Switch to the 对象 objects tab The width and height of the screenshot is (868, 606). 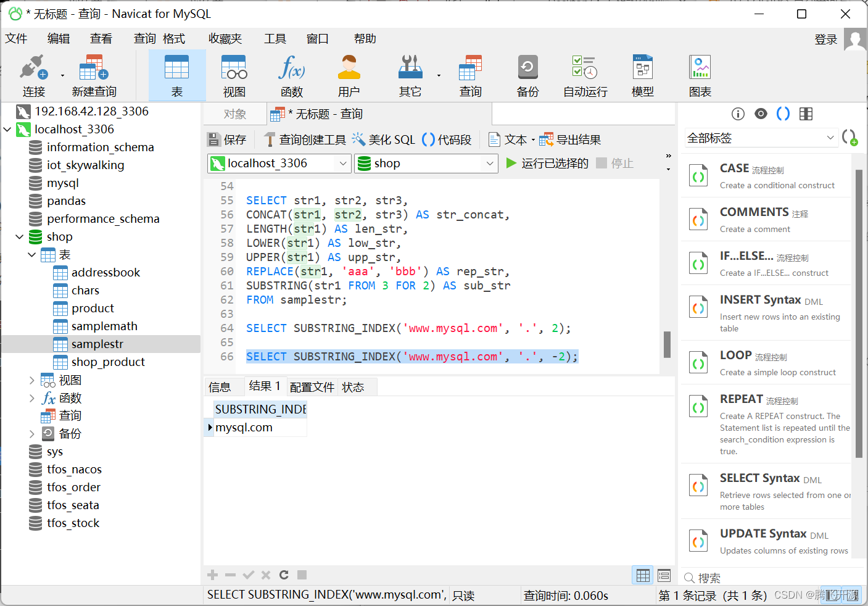coord(235,114)
